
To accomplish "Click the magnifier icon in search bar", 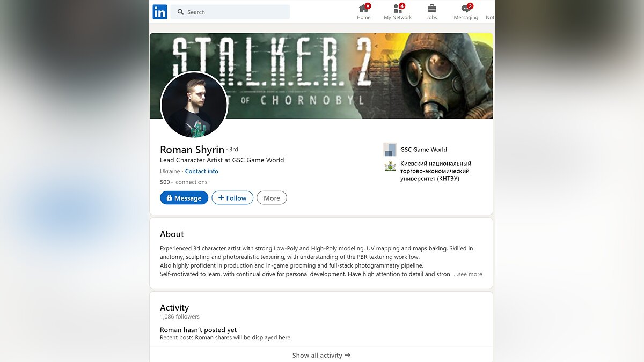I will (181, 12).
